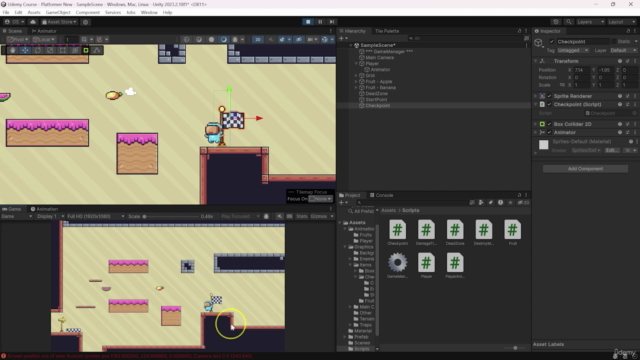Image resolution: width=640 pixels, height=360 pixels.
Task: Select the Checkpoint script asset
Action: 397,233
